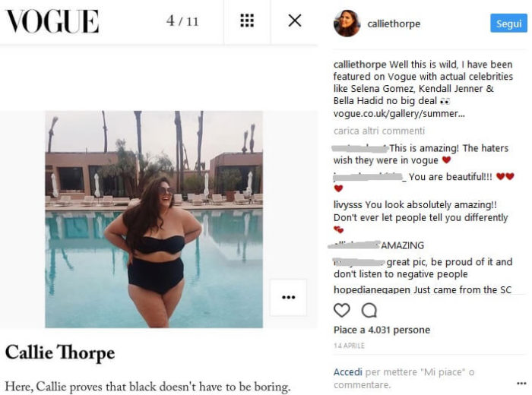
Task: Click the Callie Thorpe pool photo
Action: point(154,220)
